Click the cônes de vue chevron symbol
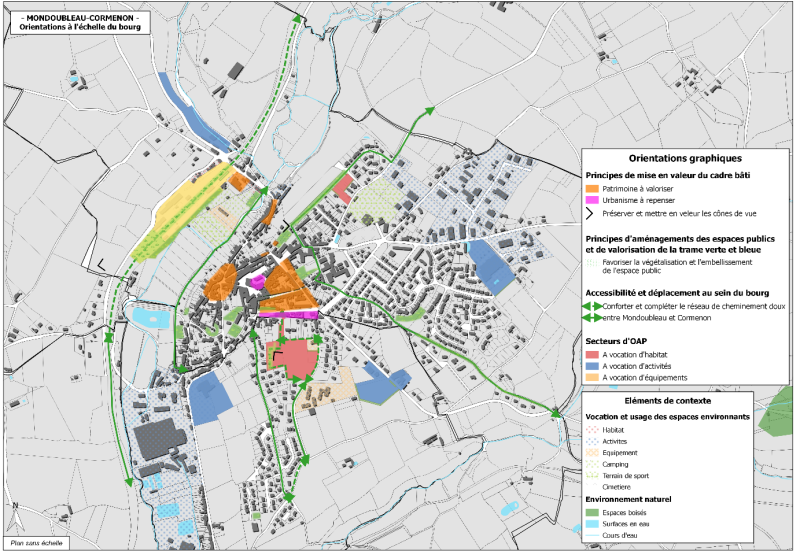Screen dimensions: 800x551 pyautogui.click(x=591, y=213)
